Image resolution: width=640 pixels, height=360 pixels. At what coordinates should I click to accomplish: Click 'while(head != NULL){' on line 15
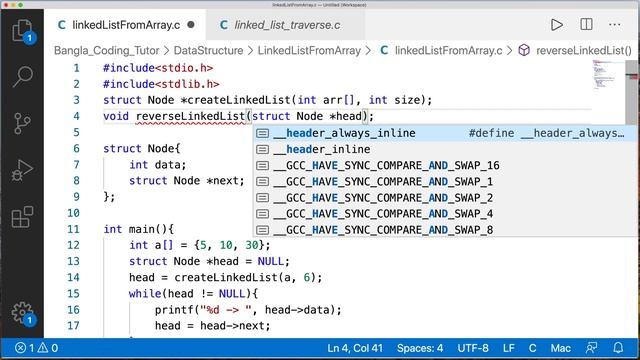(x=193, y=293)
